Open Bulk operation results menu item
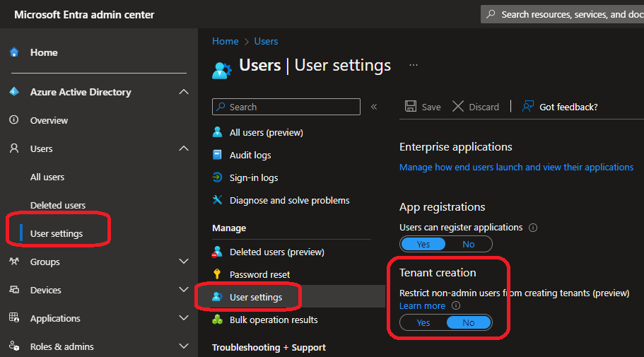This screenshot has width=644, height=357. 274,320
